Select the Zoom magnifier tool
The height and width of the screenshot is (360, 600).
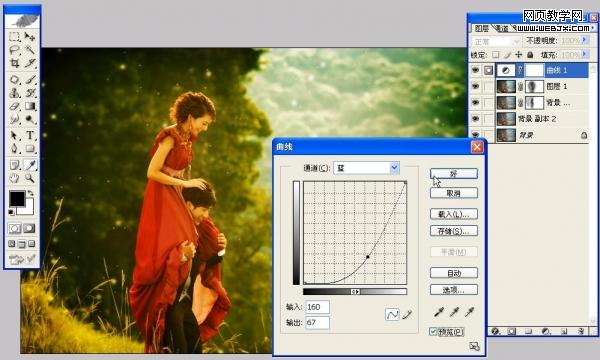pos(29,178)
